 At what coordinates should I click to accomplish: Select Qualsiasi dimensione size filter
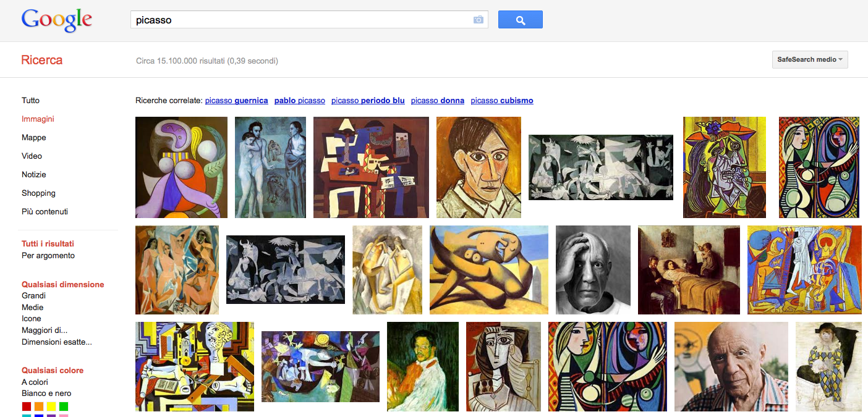[x=63, y=284]
